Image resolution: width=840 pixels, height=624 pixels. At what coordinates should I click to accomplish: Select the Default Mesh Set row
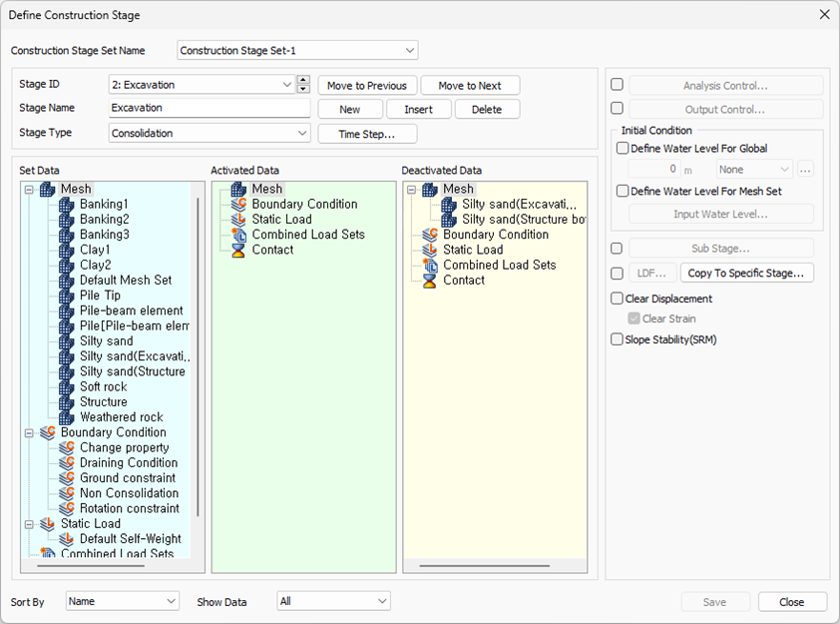point(126,281)
